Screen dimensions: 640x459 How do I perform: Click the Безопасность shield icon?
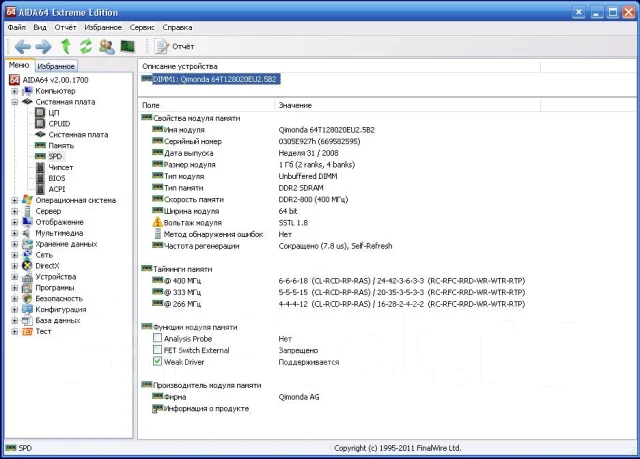point(27,299)
